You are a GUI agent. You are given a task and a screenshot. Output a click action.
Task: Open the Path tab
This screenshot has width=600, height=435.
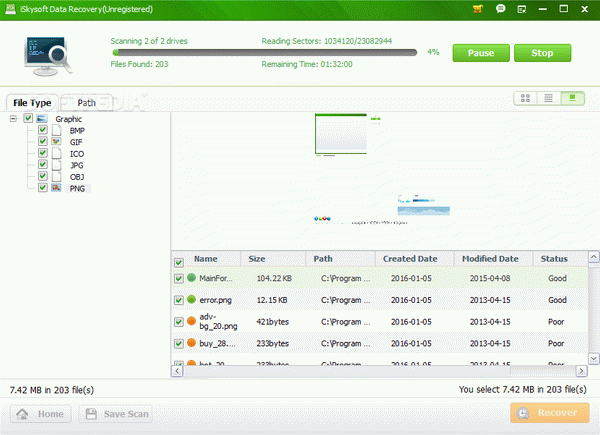tap(86, 103)
